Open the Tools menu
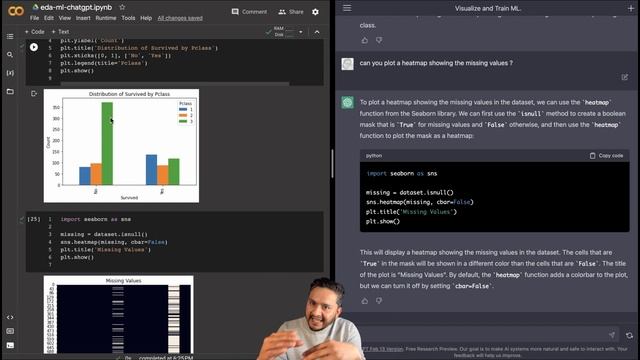 [128, 18]
